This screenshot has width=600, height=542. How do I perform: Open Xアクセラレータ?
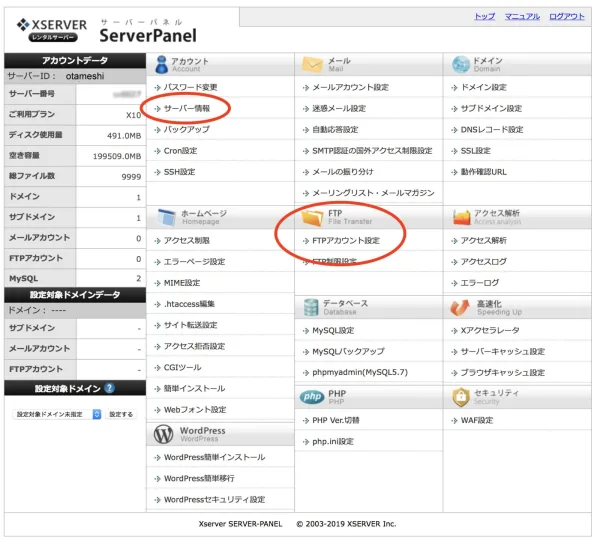pyautogui.click(x=490, y=330)
